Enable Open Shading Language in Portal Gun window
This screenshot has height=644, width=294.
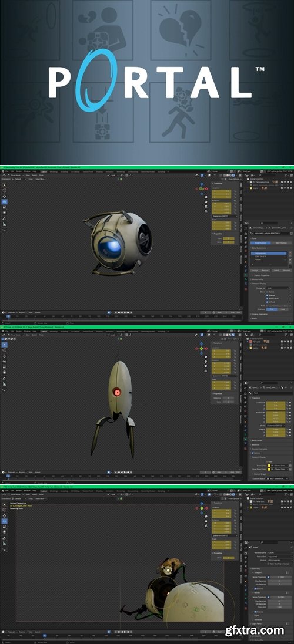point(268,564)
